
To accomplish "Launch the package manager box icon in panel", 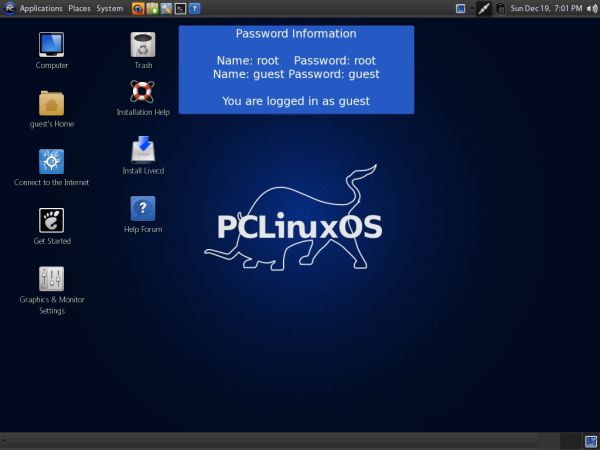I will click(152, 8).
